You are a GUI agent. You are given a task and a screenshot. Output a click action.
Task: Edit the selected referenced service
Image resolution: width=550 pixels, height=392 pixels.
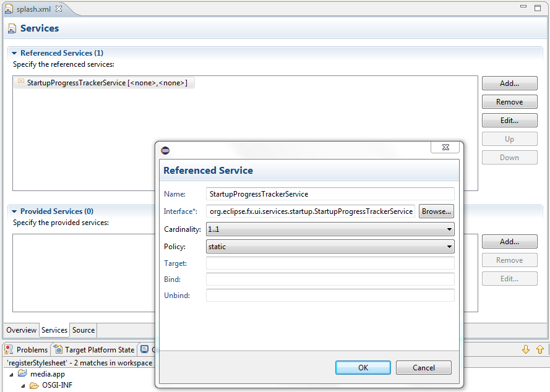(x=509, y=121)
